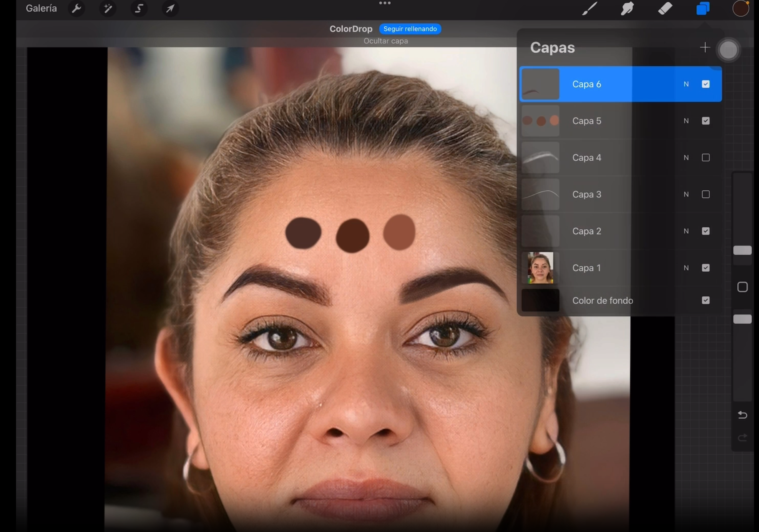The image size is (759, 532).
Task: Select the Capa 5 layer name
Action: tap(586, 121)
